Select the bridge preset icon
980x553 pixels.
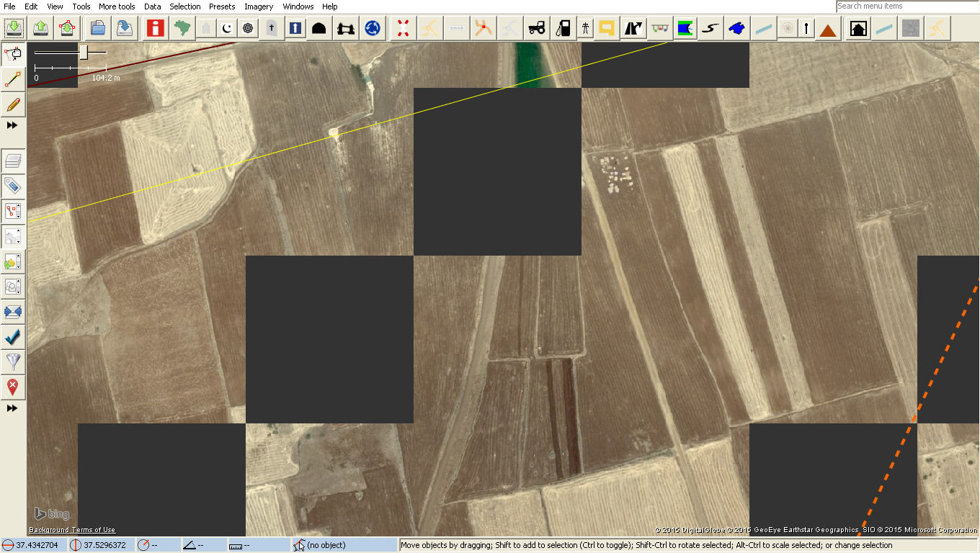point(347,28)
